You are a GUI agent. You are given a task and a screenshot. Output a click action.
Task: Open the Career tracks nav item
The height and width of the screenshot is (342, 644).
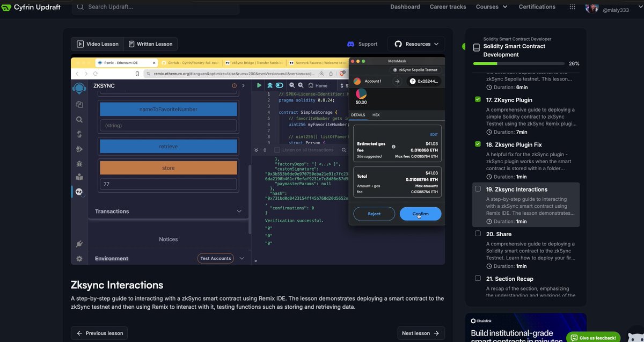tap(448, 7)
